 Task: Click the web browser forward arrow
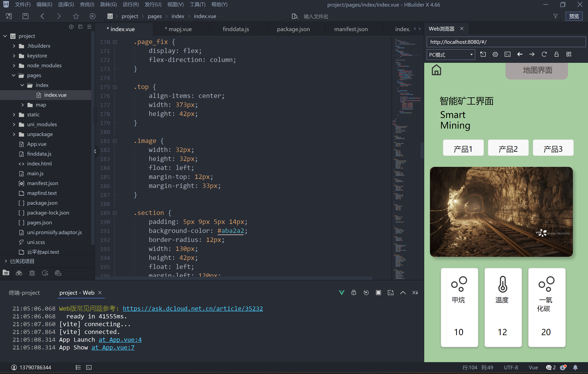[x=532, y=54]
